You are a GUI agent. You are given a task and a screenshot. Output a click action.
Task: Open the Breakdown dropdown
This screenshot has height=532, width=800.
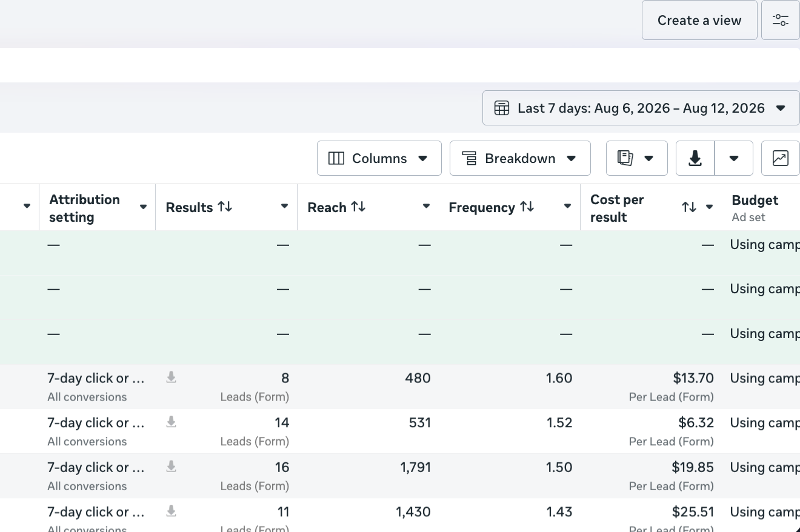(520, 158)
